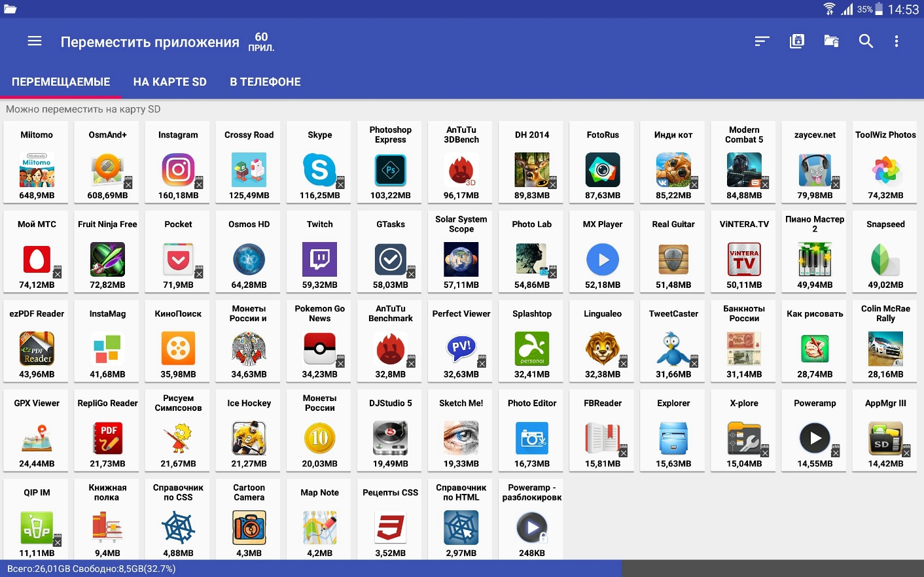Tap the Modern Combat 5 icon

(744, 170)
